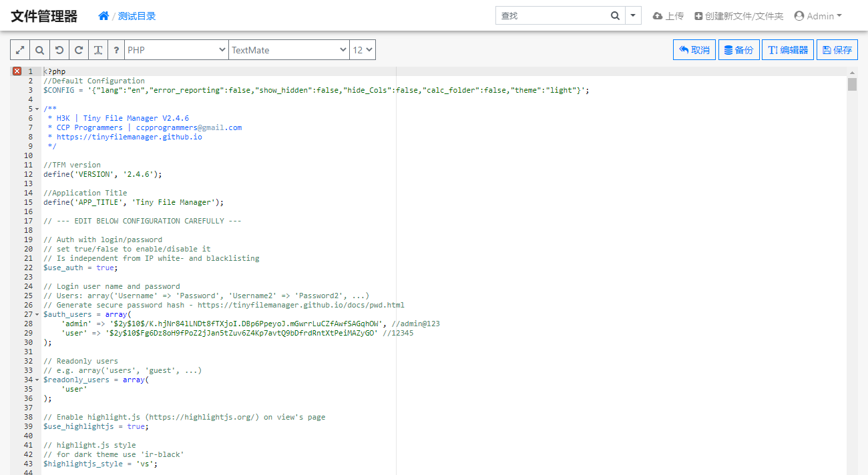Open editor help via question mark icon
The width and height of the screenshot is (868, 475).
click(x=117, y=49)
